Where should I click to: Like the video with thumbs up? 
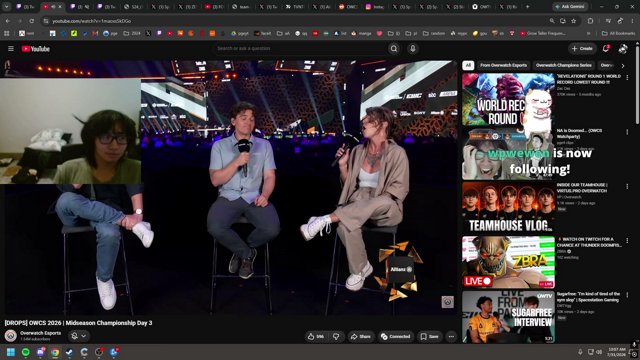(x=316, y=336)
